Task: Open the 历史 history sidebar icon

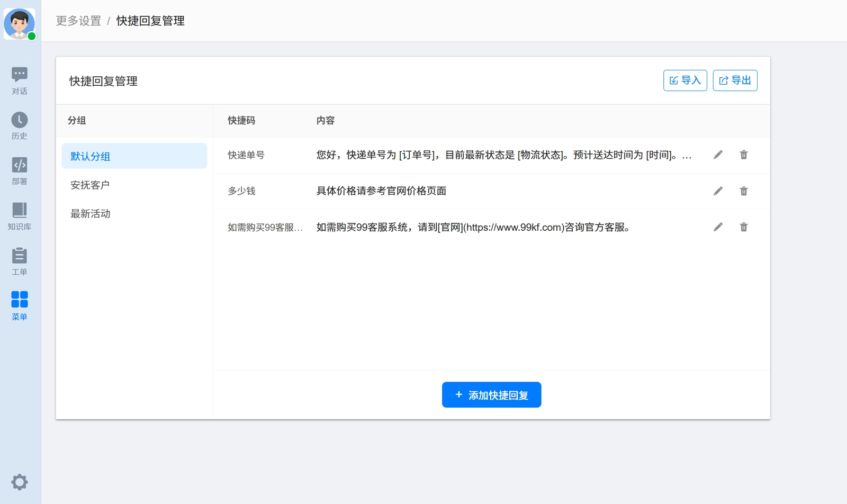Action: click(x=20, y=126)
